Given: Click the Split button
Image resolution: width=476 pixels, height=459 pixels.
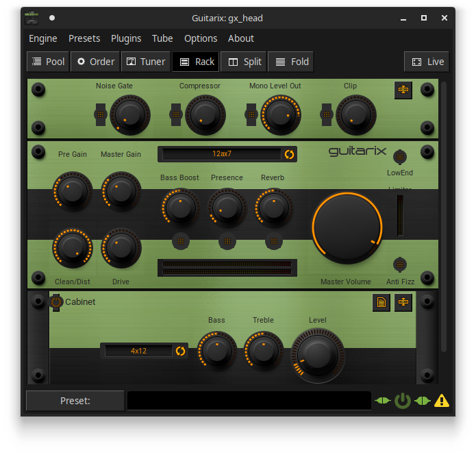Looking at the screenshot, I should [243, 62].
